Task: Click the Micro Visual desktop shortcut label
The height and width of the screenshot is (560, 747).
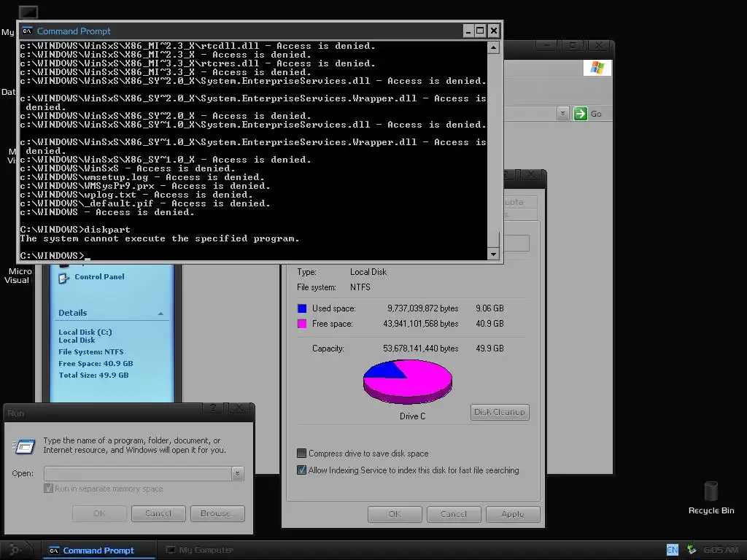Action: pyautogui.click(x=18, y=276)
